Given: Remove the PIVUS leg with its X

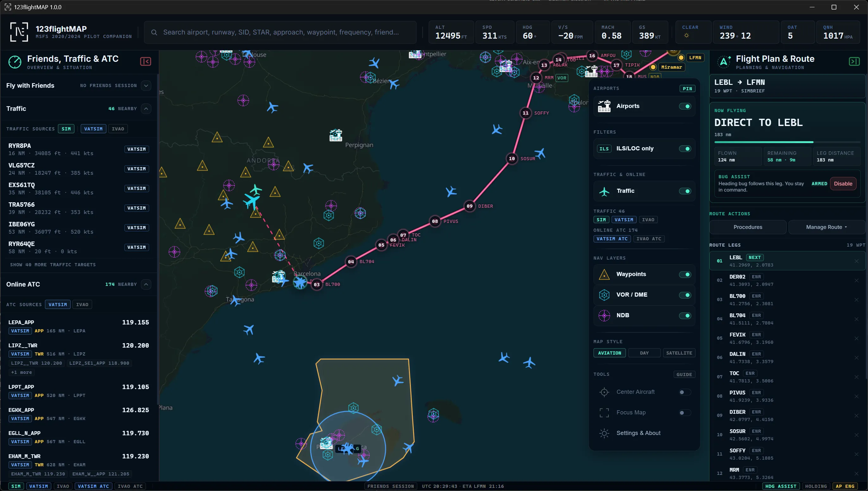Looking at the screenshot, I should tap(857, 397).
